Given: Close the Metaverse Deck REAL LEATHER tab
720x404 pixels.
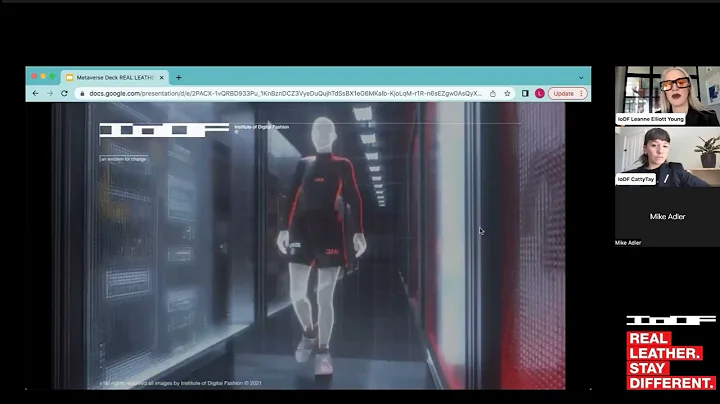Looking at the screenshot, I should click(161, 78).
